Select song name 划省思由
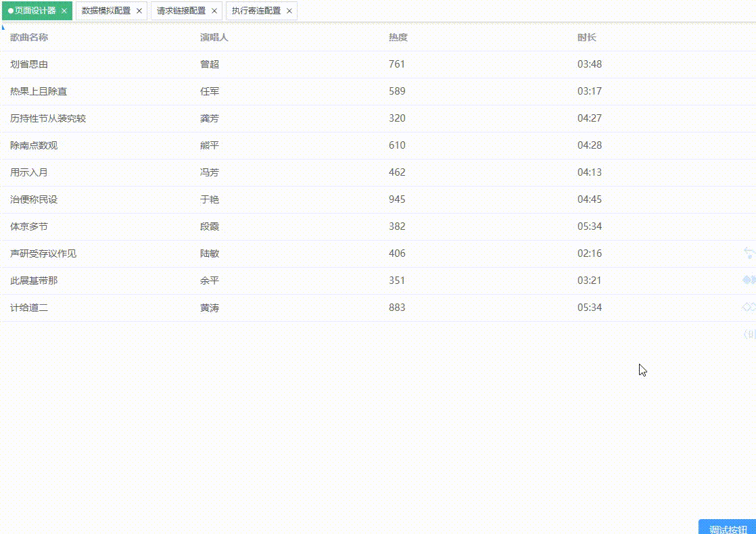The width and height of the screenshot is (756, 534). tap(29, 65)
